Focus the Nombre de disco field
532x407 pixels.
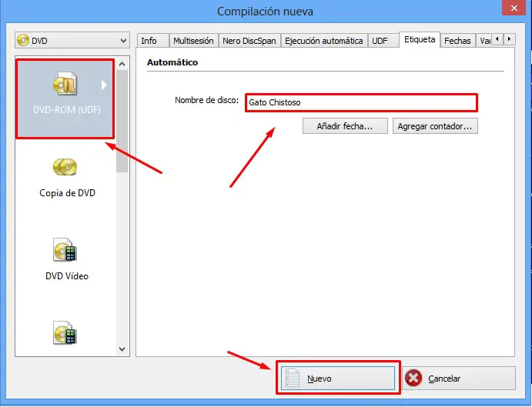coord(361,102)
